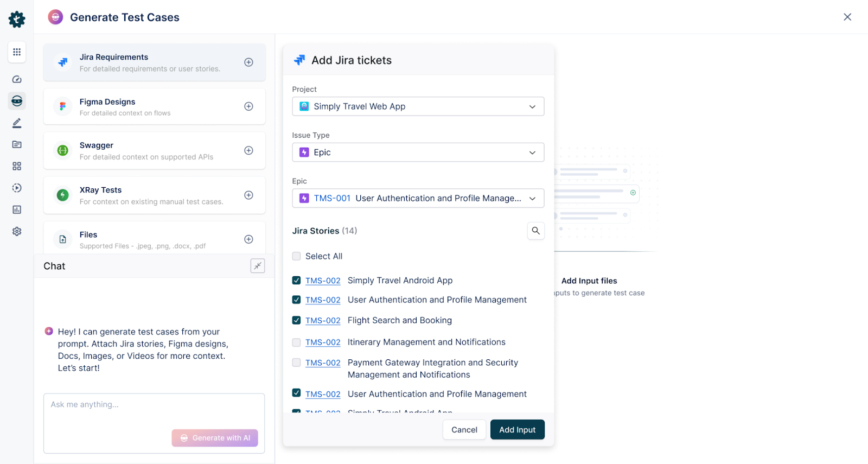Click the gear logo at top left
Screen dimensions: 868x464
(x=17, y=20)
